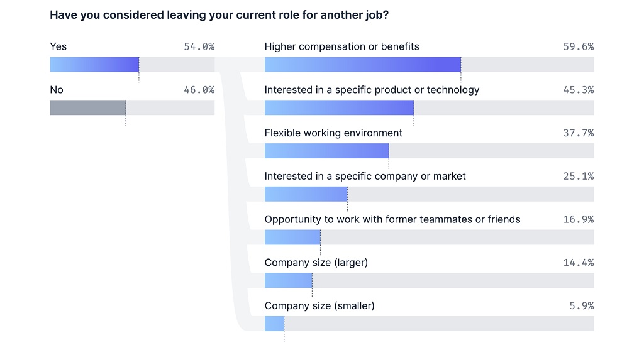The image size is (644, 350).
Task: Select the former teammates or friends bar
Action: (292, 237)
